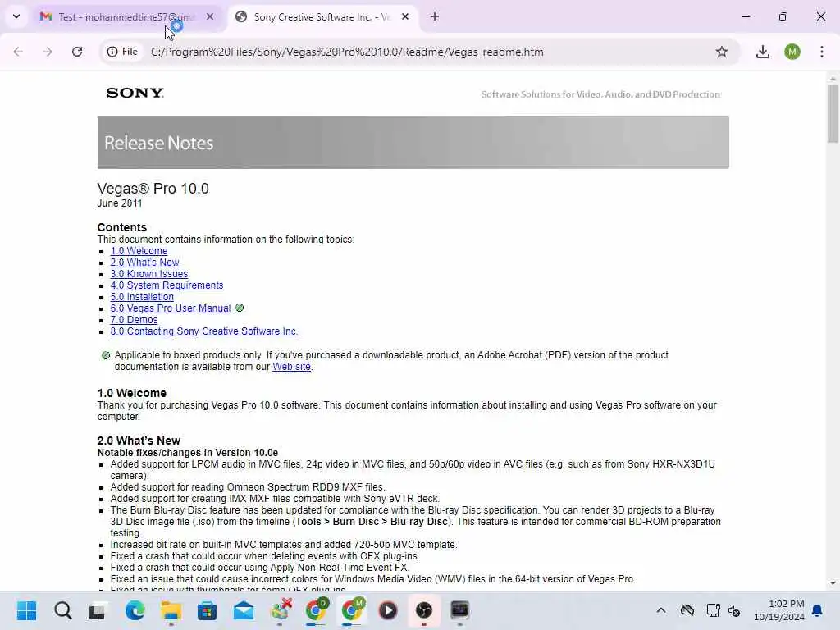The image size is (840, 630).
Task: Click the File site information chip
Action: (122, 52)
